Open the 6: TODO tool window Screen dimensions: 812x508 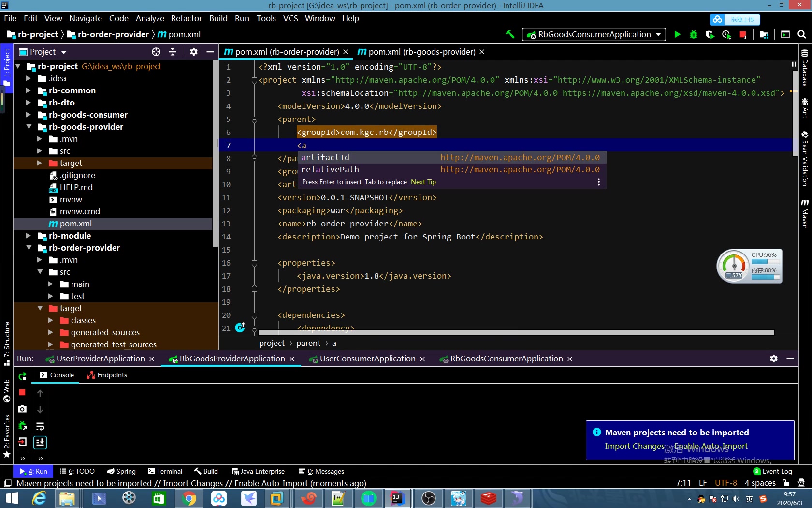(x=77, y=471)
